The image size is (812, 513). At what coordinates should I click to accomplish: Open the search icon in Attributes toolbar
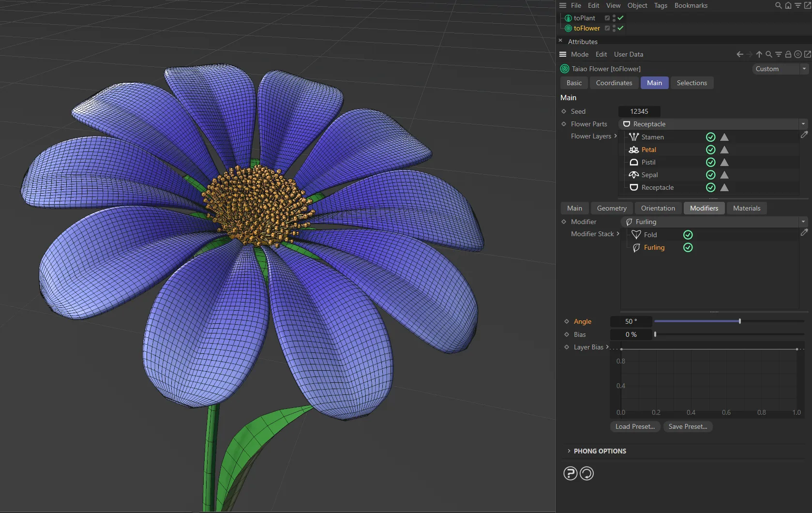(768, 54)
